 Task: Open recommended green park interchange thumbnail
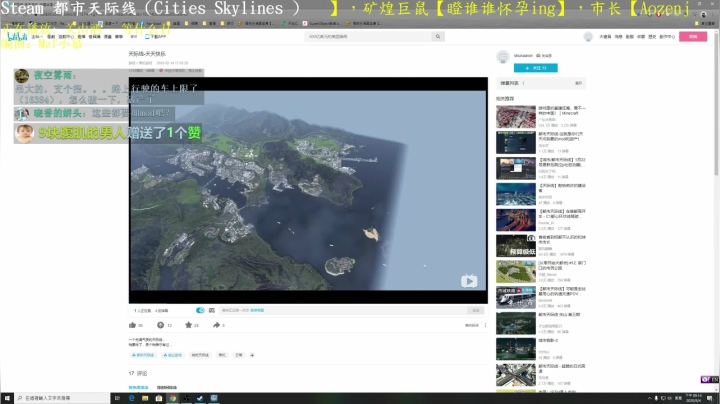516,271
